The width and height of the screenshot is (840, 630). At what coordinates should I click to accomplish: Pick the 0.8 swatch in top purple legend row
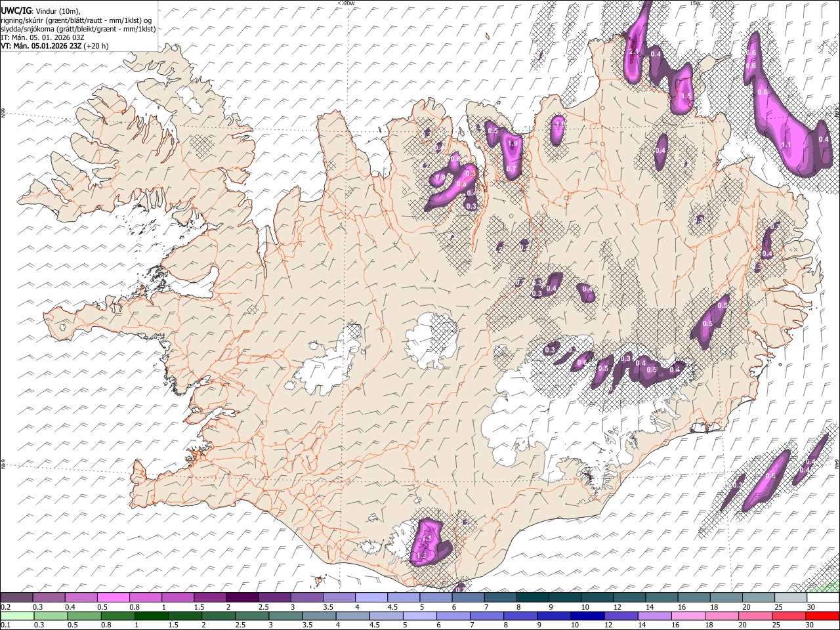pyautogui.click(x=145, y=598)
